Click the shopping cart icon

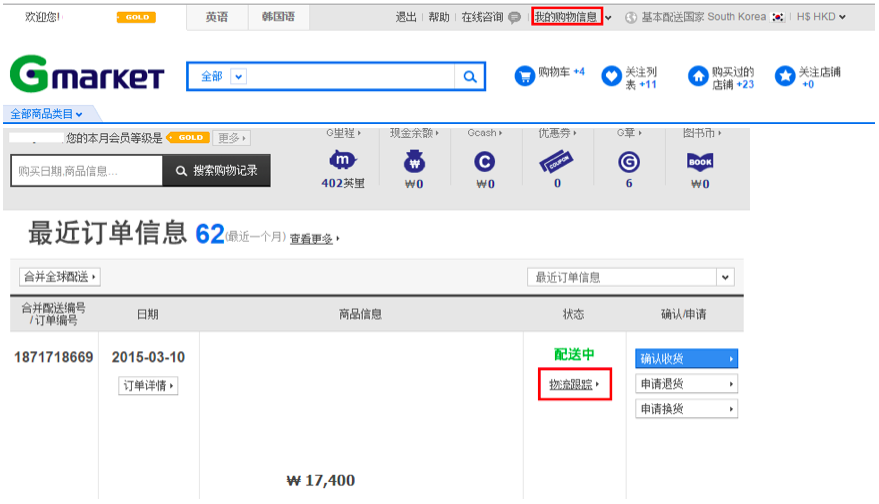tap(525, 76)
